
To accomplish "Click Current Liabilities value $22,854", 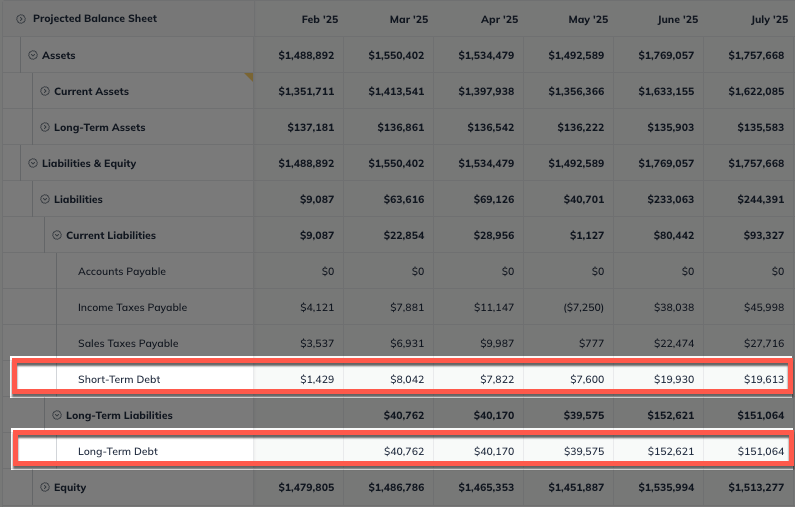I will (404, 235).
